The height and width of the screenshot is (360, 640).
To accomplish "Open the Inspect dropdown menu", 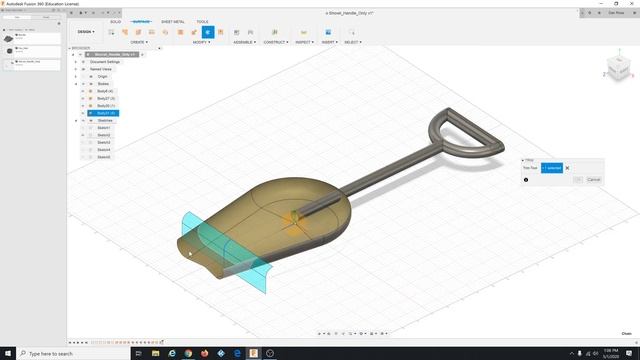I will (304, 42).
